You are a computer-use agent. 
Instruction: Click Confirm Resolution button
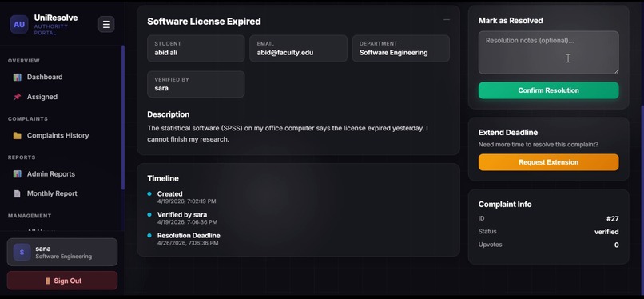point(548,90)
